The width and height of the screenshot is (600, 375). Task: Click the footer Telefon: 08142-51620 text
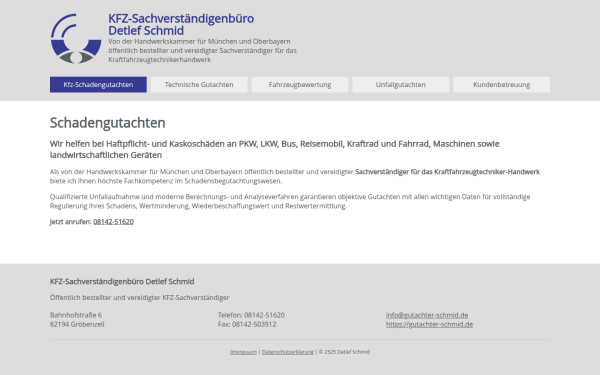coord(251,315)
